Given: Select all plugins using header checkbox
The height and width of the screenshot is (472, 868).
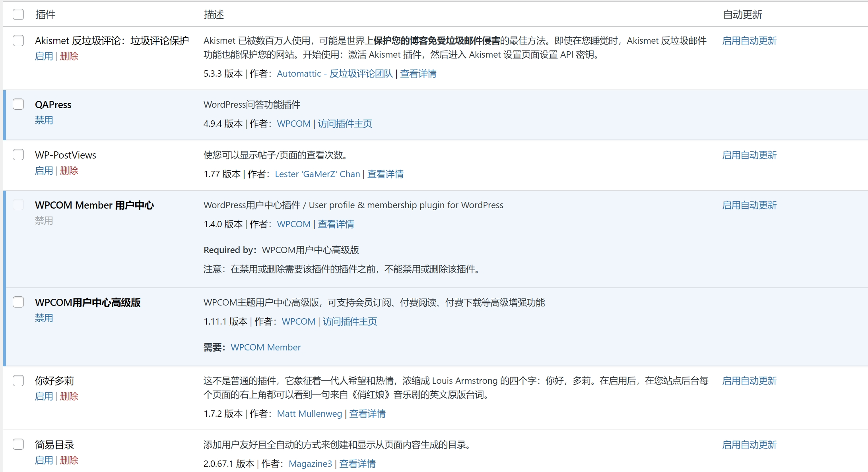Looking at the screenshot, I should click(18, 14).
